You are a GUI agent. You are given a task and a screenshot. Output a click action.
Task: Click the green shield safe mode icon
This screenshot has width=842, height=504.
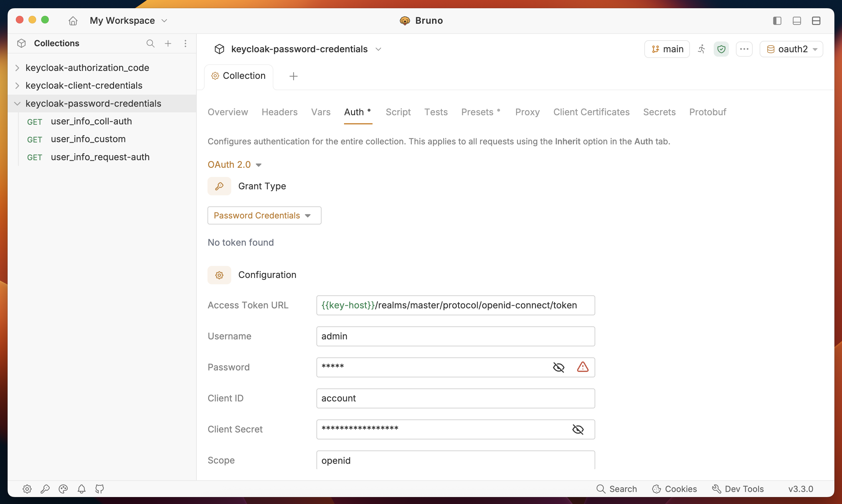721,49
